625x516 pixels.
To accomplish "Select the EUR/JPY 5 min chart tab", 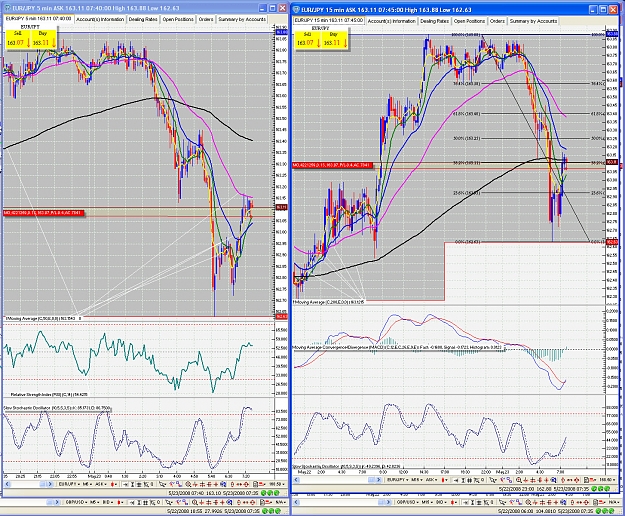I will pos(39,19).
